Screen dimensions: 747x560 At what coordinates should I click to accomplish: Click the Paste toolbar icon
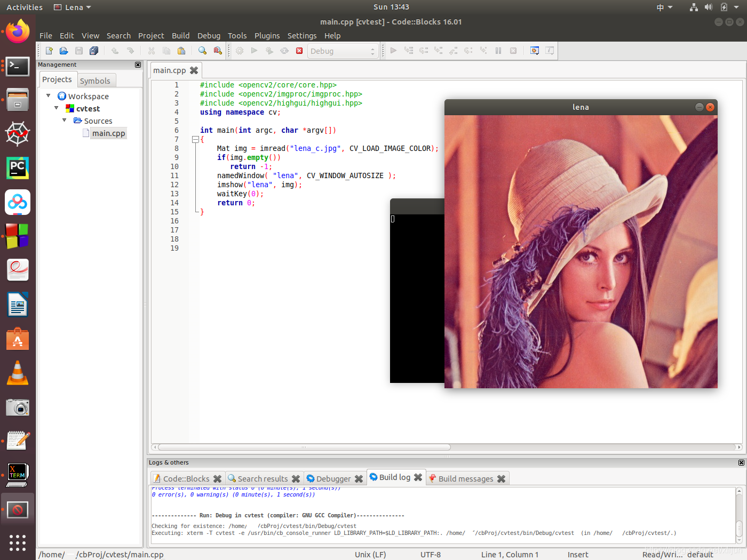click(181, 51)
